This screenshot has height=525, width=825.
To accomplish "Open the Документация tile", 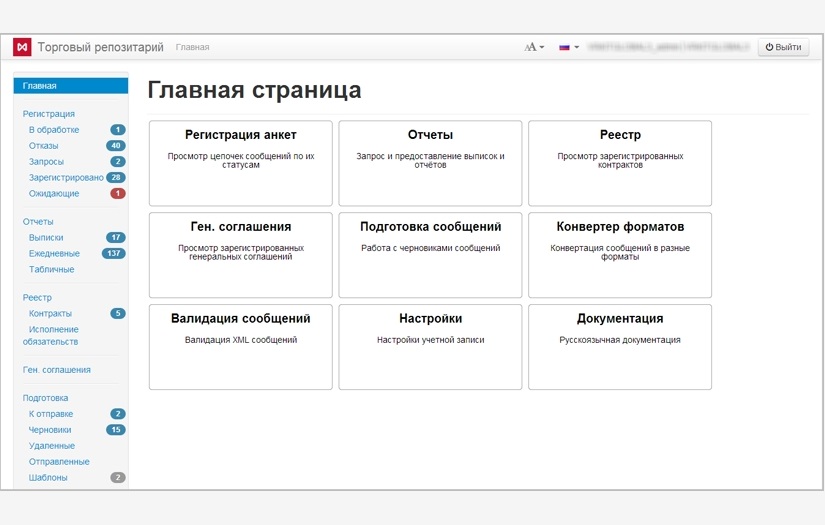I will pyautogui.click(x=620, y=347).
